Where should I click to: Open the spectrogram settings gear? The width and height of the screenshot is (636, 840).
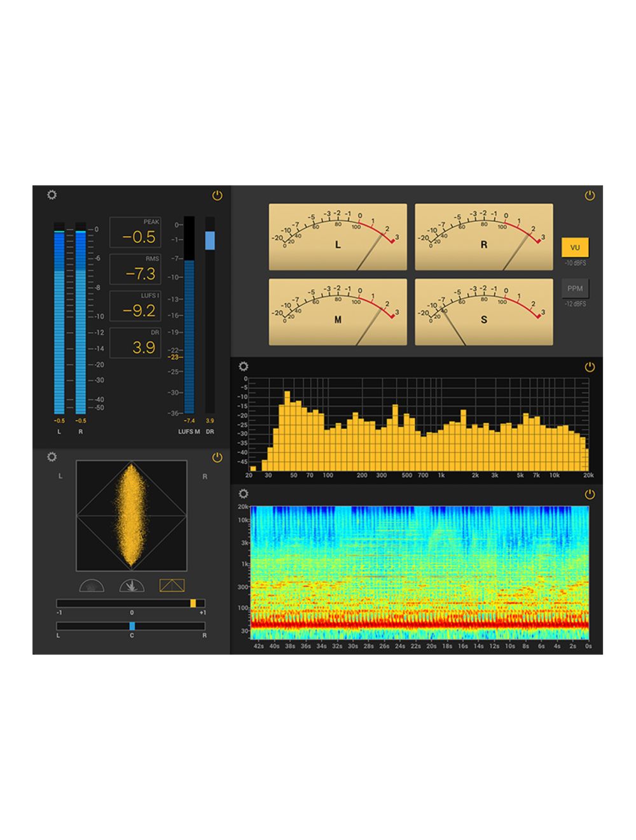point(244,492)
